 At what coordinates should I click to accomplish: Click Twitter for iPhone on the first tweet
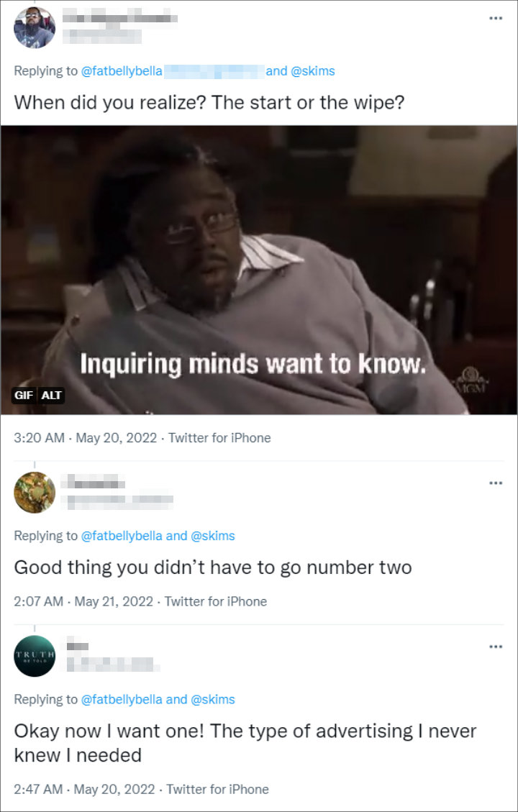[219, 438]
